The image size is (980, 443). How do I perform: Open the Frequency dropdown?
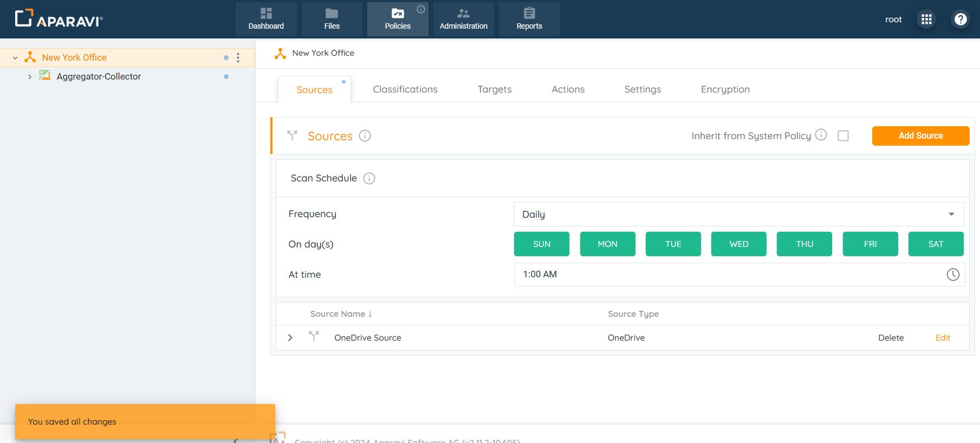[738, 214]
